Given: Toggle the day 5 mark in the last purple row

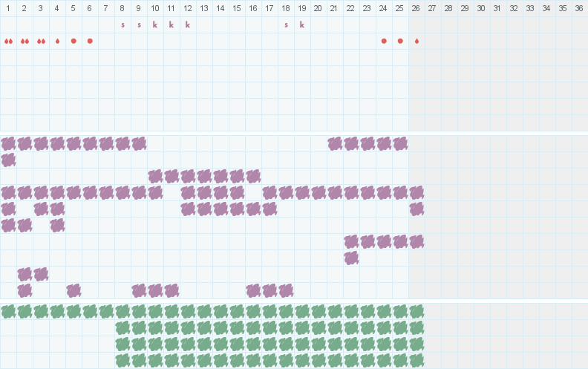Looking at the screenshot, I should [73, 290].
